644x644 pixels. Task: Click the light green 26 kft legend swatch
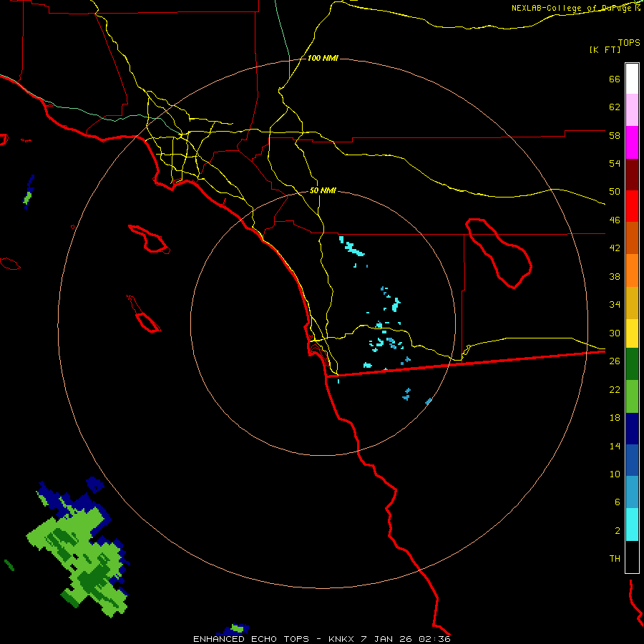632,396
